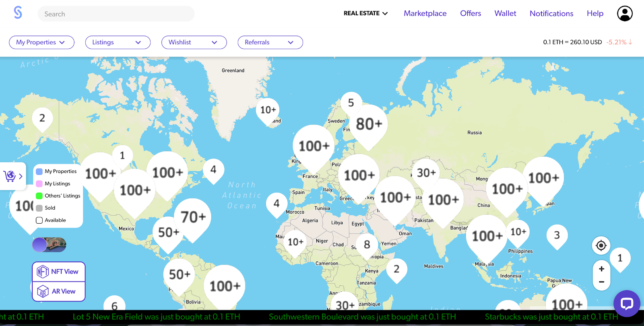644x326 pixels.
Task: Click the ETH to USD rate text
Action: (x=572, y=42)
